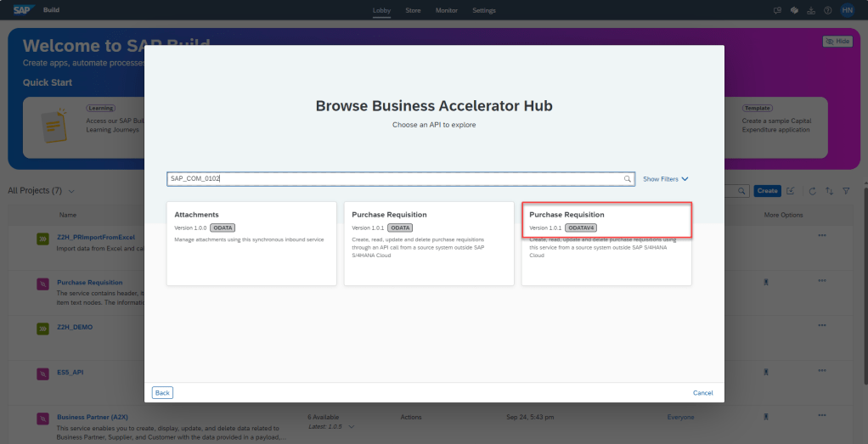Screen dimensions: 868x444
Task: Expand the Show Filters dropdown
Action: coord(665,179)
